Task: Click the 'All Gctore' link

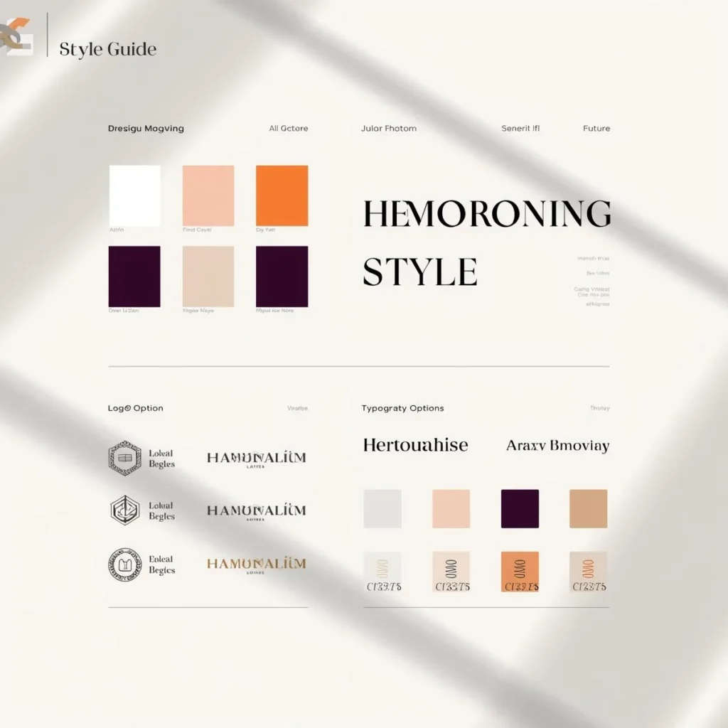Action: [288, 129]
